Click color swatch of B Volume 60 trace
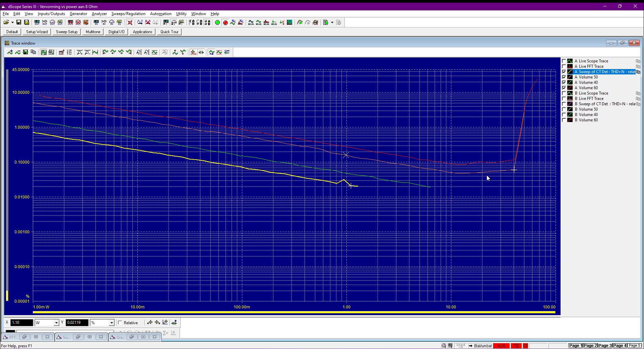Screen dimensions: 644x349 pos(570,120)
